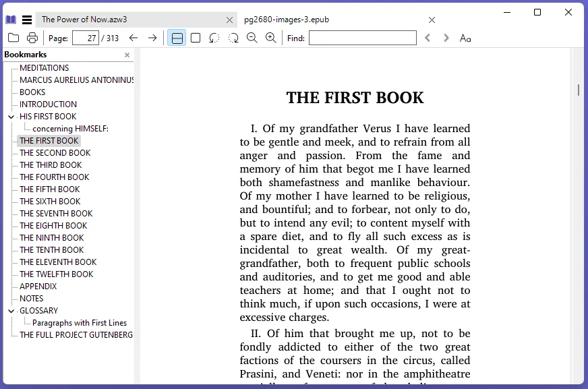Toggle match case (Aa) option
Image resolution: width=588 pixels, height=389 pixels.
pyautogui.click(x=465, y=38)
